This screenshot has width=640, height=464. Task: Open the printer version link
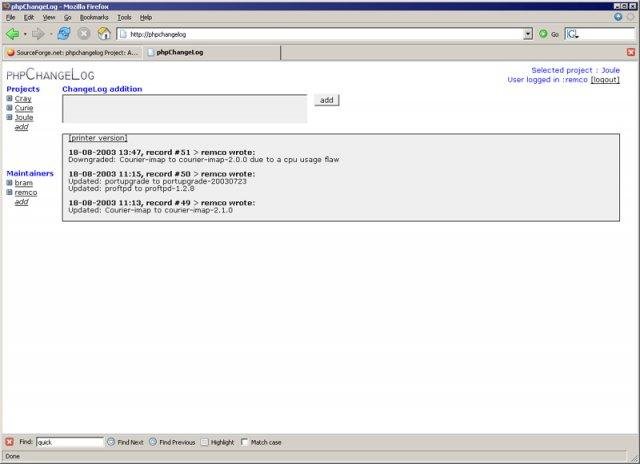tap(98, 138)
